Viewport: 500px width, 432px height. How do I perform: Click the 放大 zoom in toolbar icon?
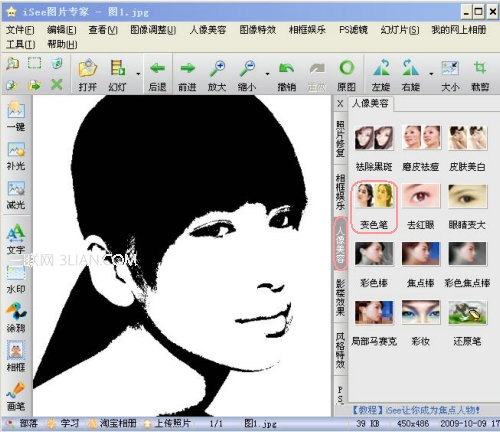(217, 76)
